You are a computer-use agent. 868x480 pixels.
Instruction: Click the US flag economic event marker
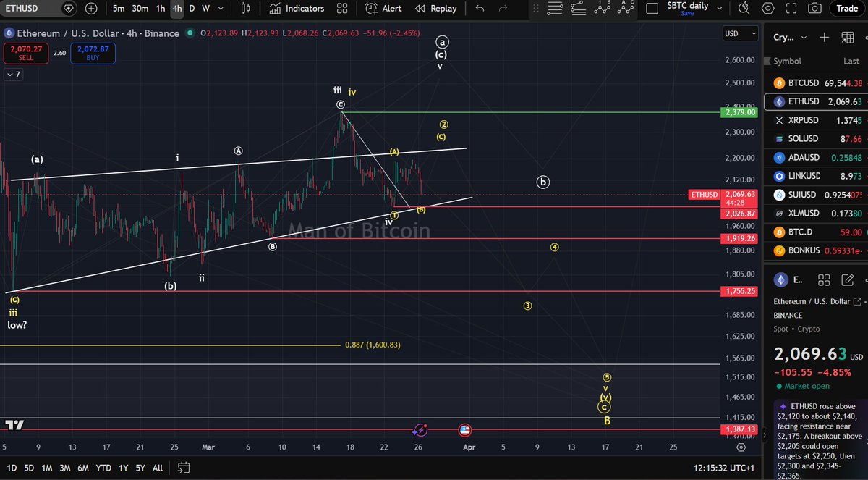[x=465, y=430]
